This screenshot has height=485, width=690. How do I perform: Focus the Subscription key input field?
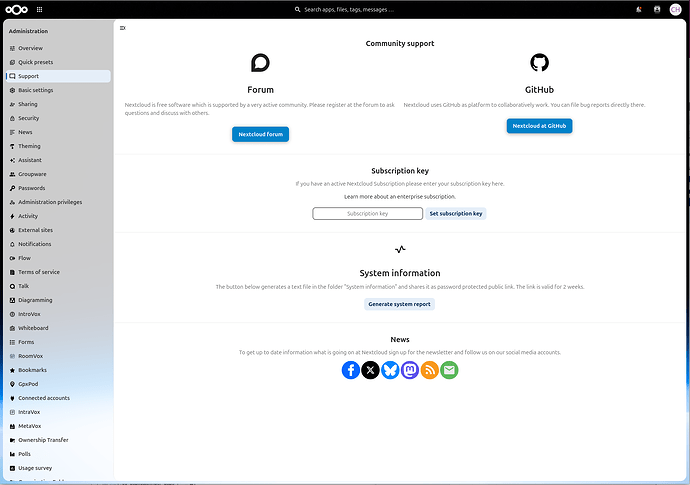click(367, 213)
